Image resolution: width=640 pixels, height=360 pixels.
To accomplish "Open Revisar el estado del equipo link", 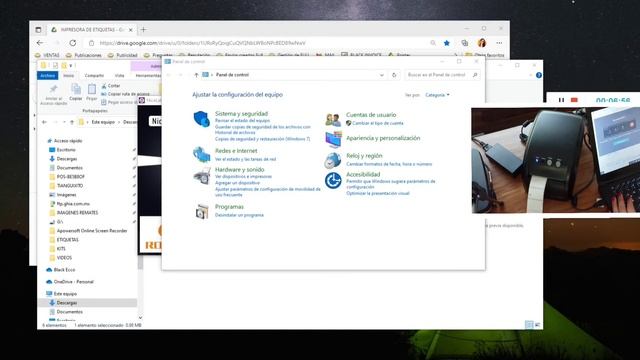I will click(x=242, y=121).
